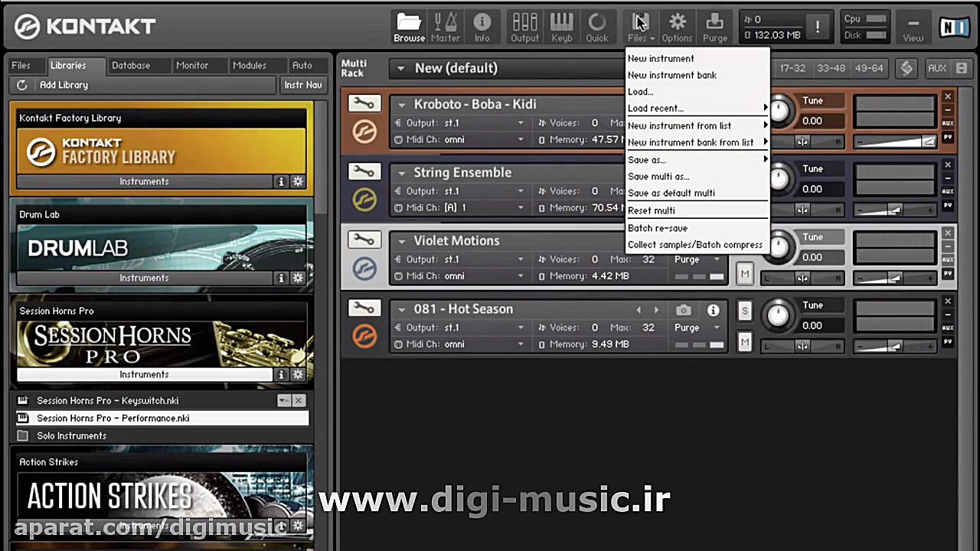
Task: Open the Master editor icon
Action: point(445,28)
